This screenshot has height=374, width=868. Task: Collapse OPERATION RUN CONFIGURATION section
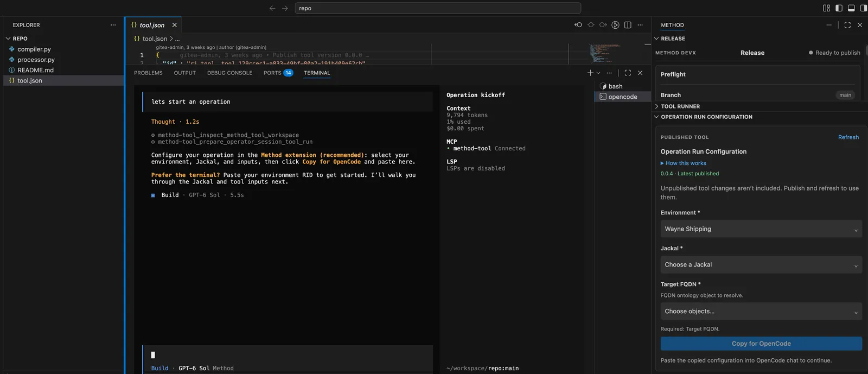point(706,117)
